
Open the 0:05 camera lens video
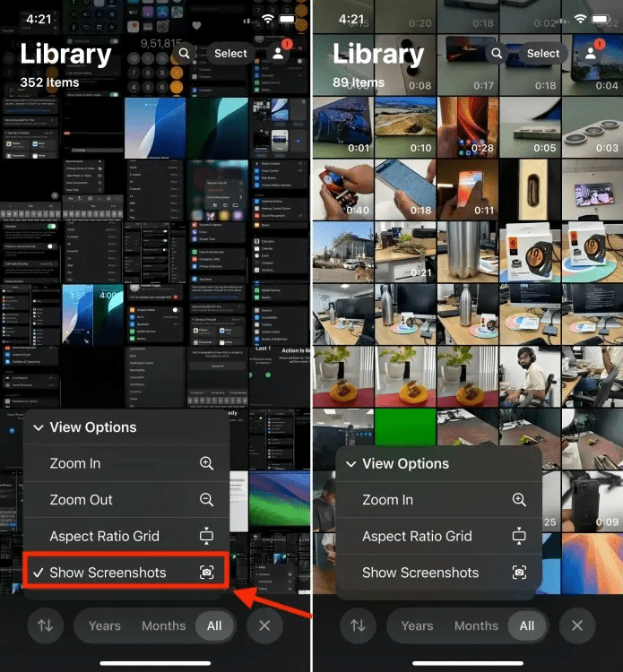(x=531, y=127)
